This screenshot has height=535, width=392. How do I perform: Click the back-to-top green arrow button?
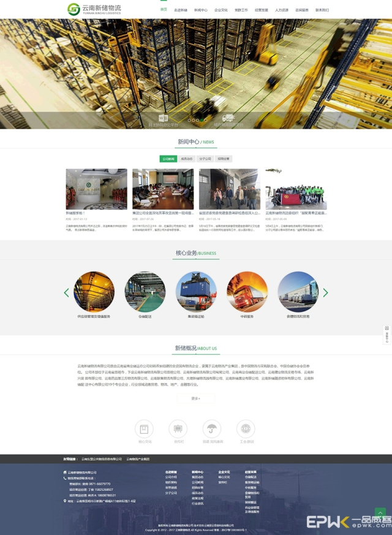(380, 512)
